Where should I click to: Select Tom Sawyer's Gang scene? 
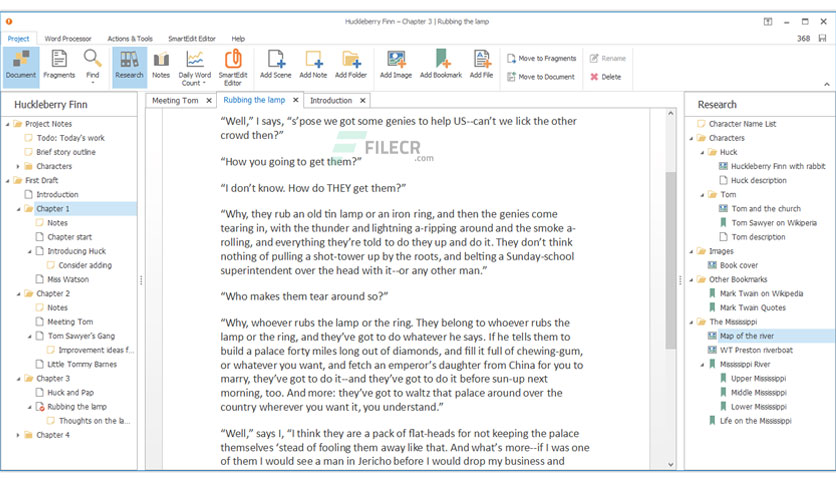(81, 336)
